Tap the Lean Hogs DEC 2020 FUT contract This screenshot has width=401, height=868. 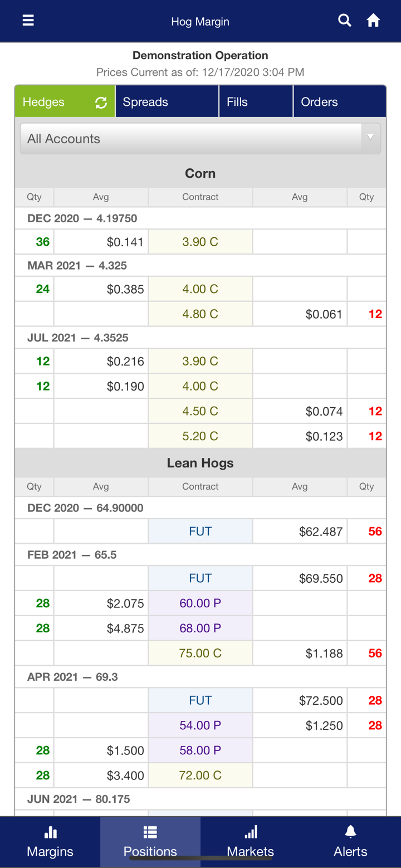(200, 531)
